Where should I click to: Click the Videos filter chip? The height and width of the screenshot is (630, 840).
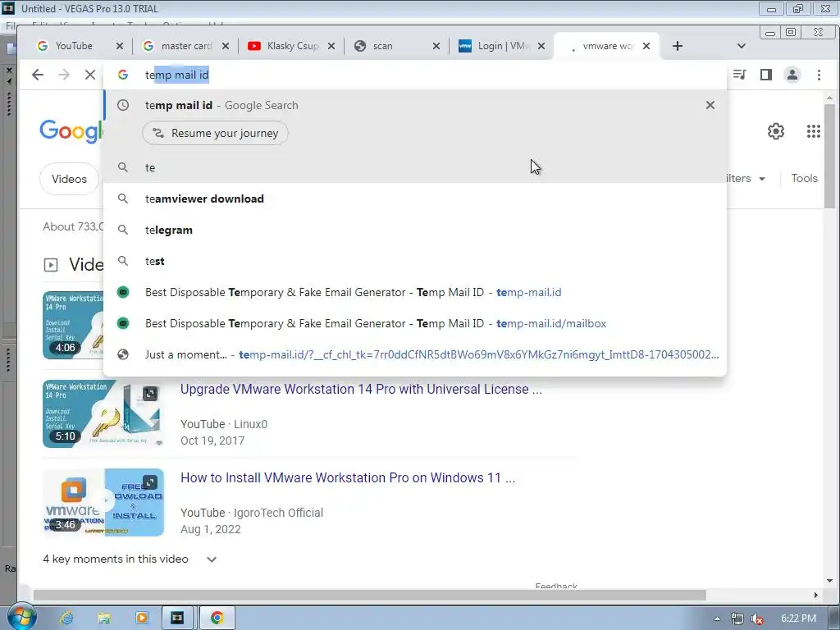(69, 179)
